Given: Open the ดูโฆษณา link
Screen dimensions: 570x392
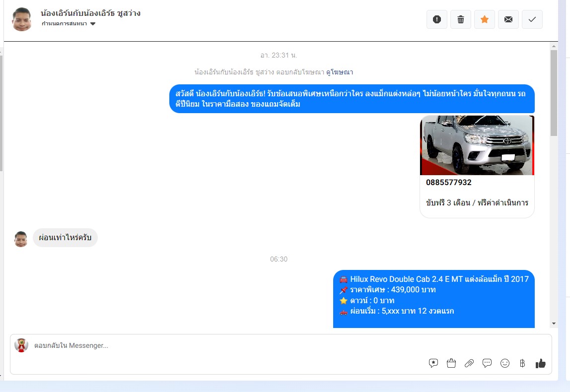Looking at the screenshot, I should click(340, 72).
